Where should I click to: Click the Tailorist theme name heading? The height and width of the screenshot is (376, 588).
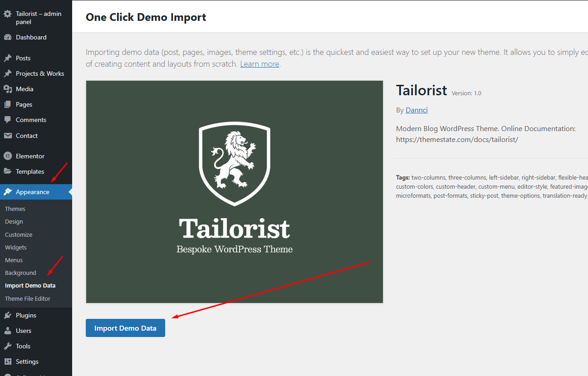[421, 90]
